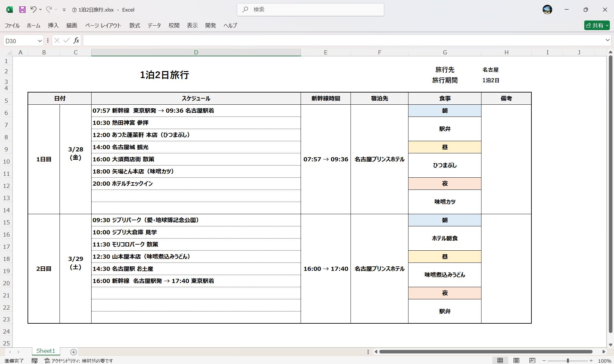
Task: Open the Insert Function (fx) dialog
Action: tap(76, 40)
